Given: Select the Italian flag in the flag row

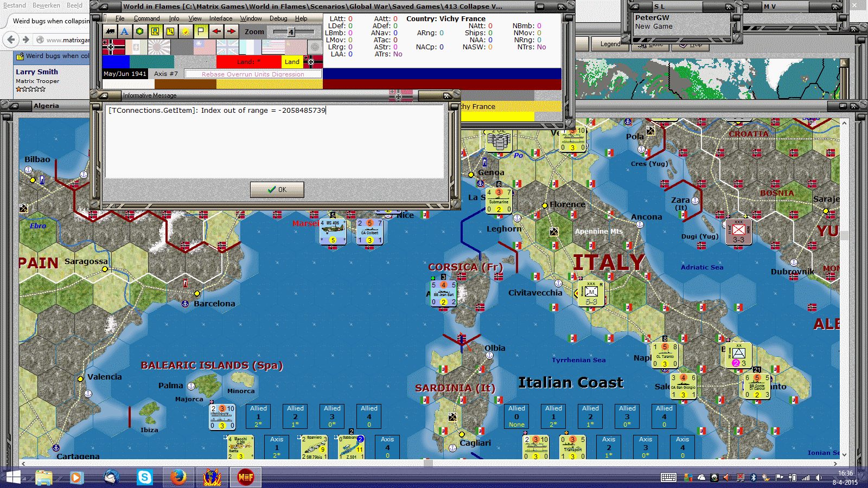Looking at the screenshot, I should click(136, 47).
